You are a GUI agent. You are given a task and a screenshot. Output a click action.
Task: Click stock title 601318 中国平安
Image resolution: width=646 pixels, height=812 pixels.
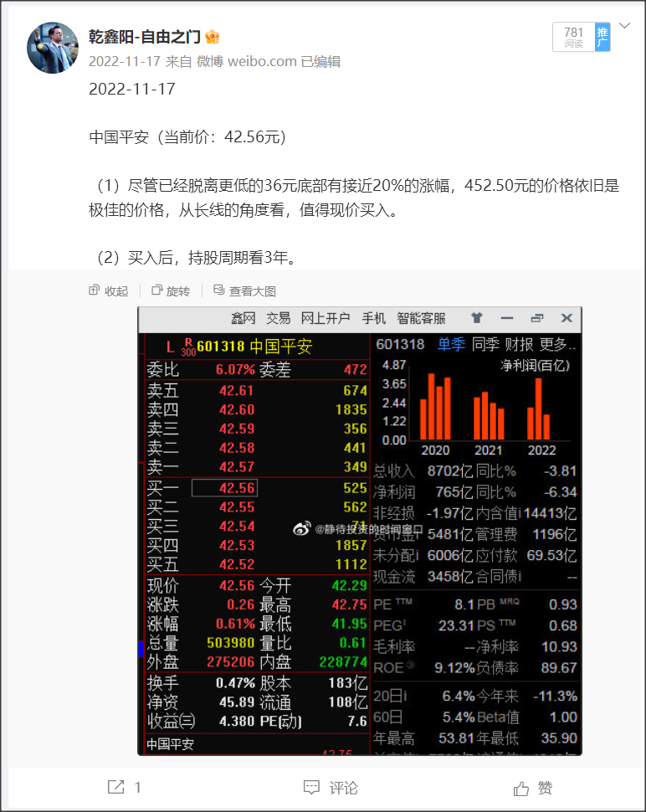pyautogui.click(x=254, y=347)
